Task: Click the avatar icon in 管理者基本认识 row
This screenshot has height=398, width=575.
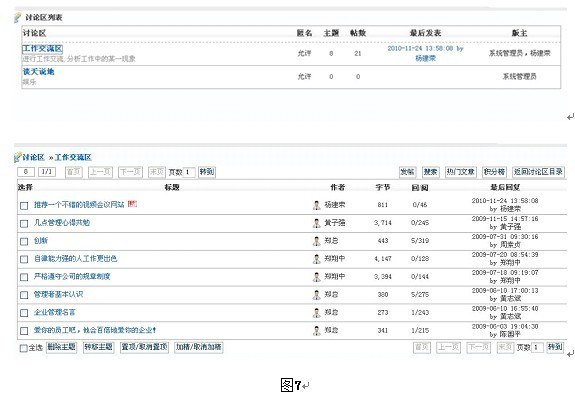Action: (x=316, y=295)
